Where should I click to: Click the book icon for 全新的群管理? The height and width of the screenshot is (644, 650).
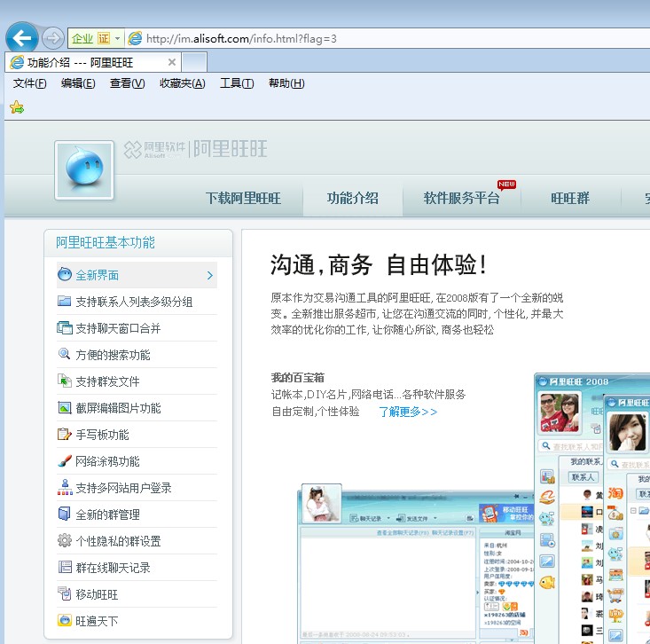coord(64,514)
